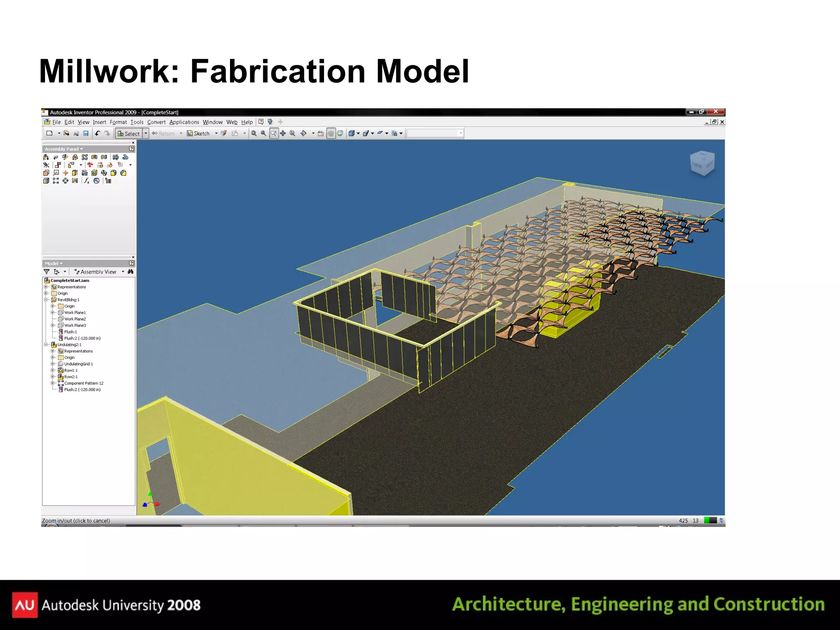Click the green status indicator in status bar
840x630 pixels.
(x=707, y=520)
